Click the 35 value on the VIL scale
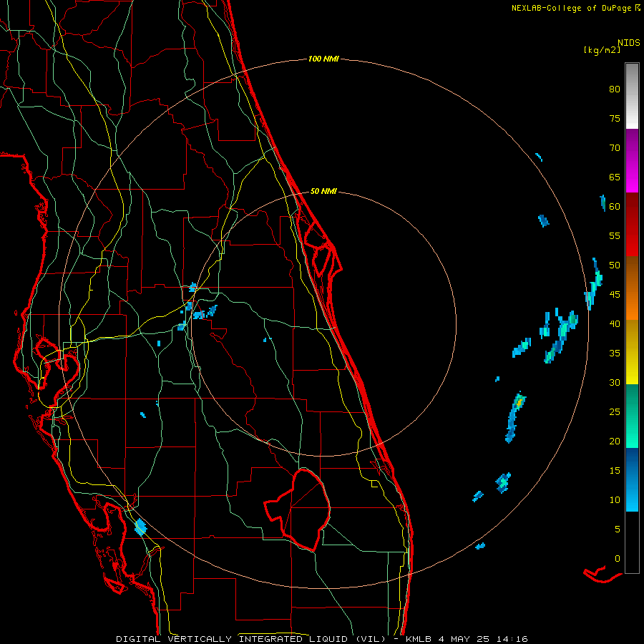The image size is (644, 644). click(x=615, y=353)
